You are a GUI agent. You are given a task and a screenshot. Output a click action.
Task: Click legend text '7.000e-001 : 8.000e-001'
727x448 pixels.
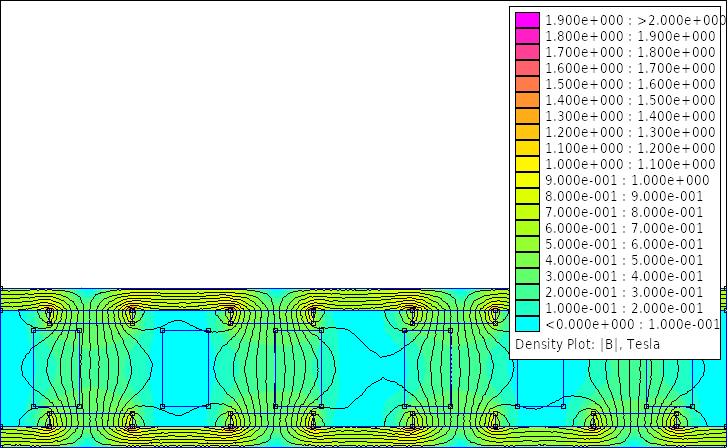coord(624,212)
